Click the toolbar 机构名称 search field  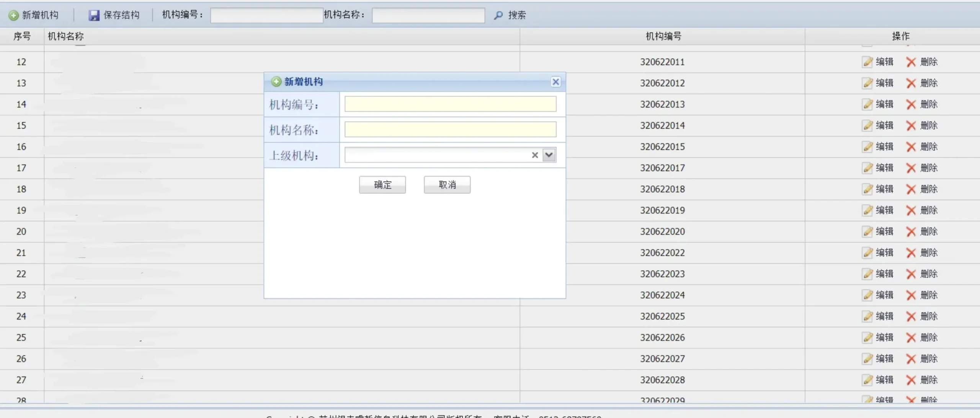click(x=428, y=15)
